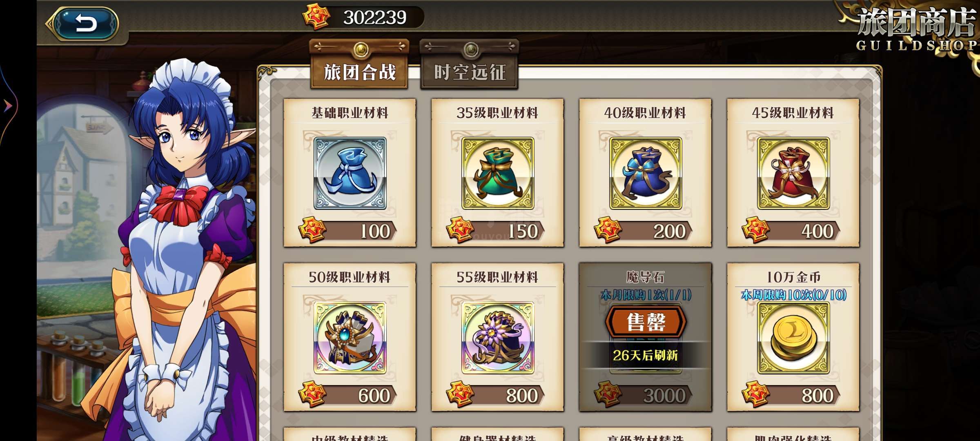The image size is (980, 441).
Task: Select the 55级职业材料 flower item icon
Action: [x=498, y=338]
